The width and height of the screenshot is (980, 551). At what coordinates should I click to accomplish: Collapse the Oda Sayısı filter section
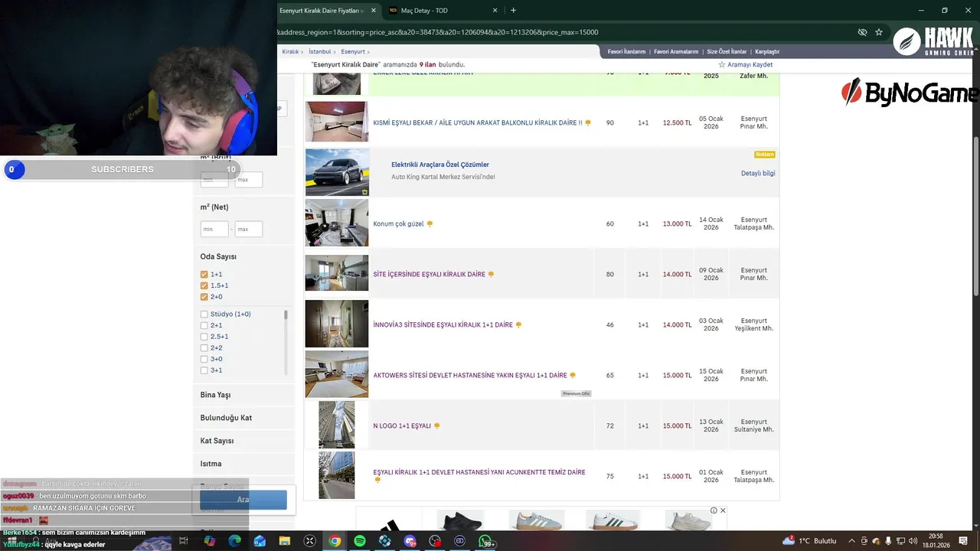coord(218,256)
